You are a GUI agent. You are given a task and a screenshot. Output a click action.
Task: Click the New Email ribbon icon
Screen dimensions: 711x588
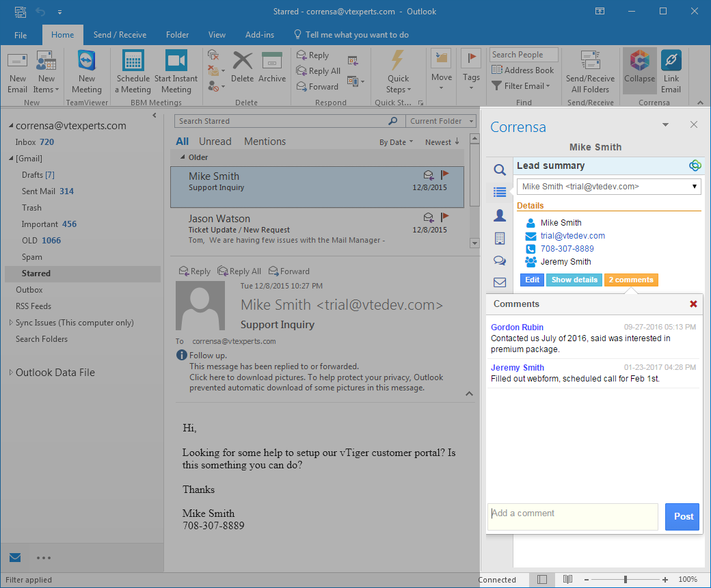pyautogui.click(x=17, y=71)
